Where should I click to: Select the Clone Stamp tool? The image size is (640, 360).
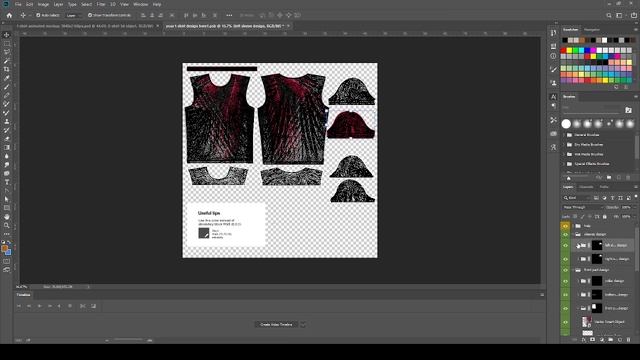click(x=7, y=121)
